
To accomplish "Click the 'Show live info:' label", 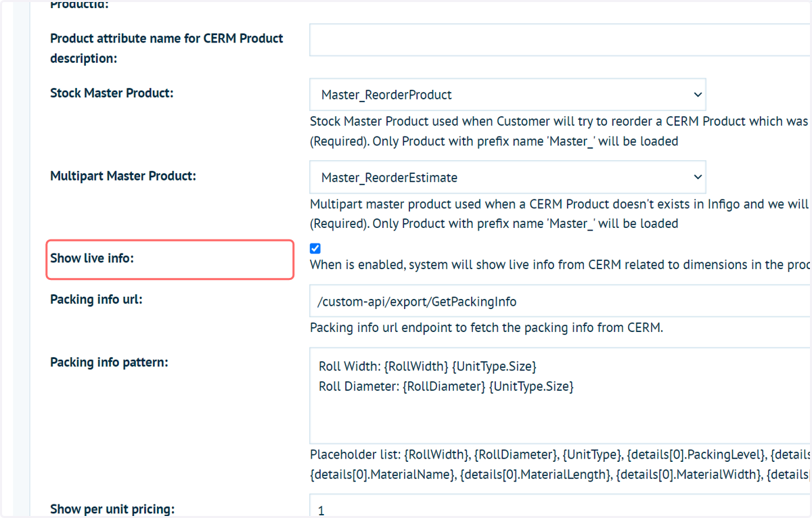I will (92, 258).
